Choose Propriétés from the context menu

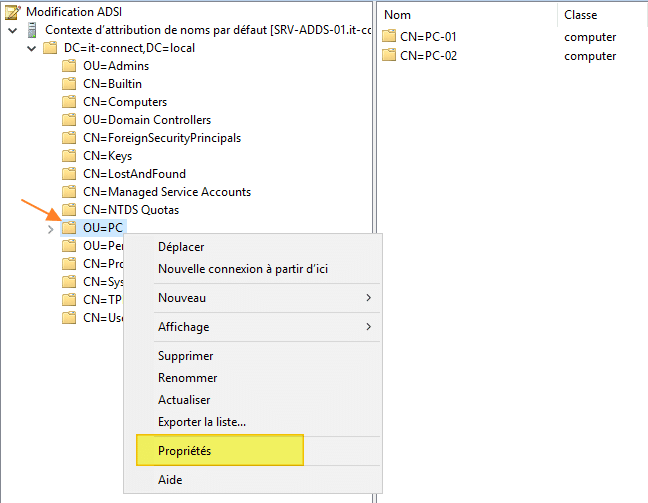point(185,451)
